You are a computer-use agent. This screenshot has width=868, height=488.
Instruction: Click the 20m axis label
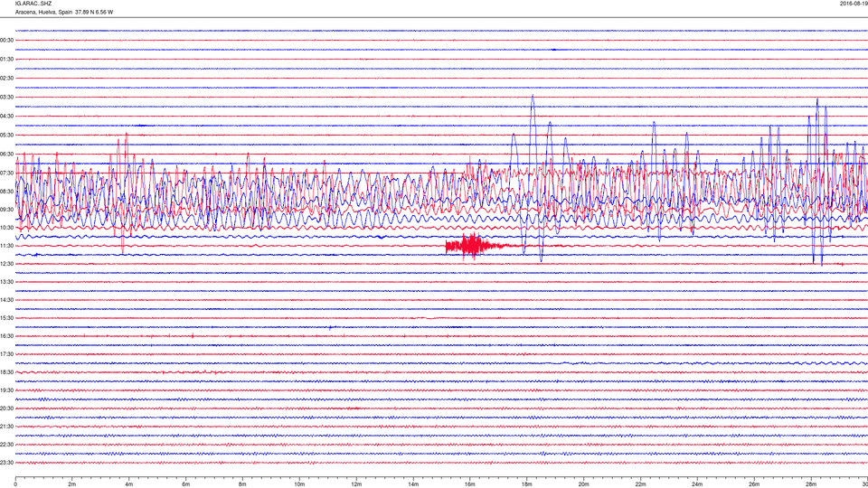(x=583, y=484)
